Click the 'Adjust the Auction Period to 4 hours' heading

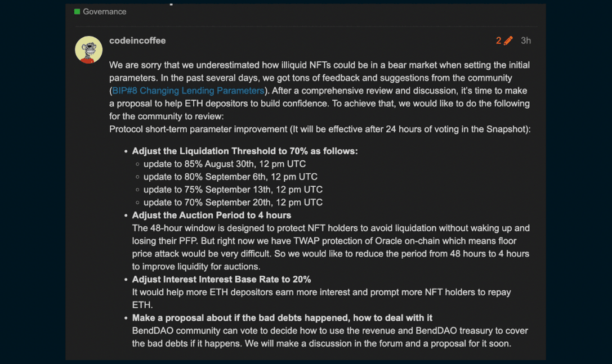pyautogui.click(x=212, y=215)
